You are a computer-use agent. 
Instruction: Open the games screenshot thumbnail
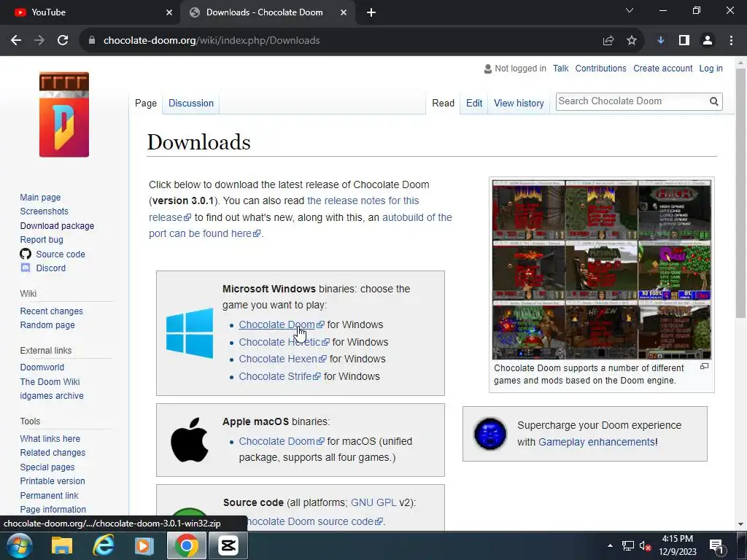coord(602,270)
